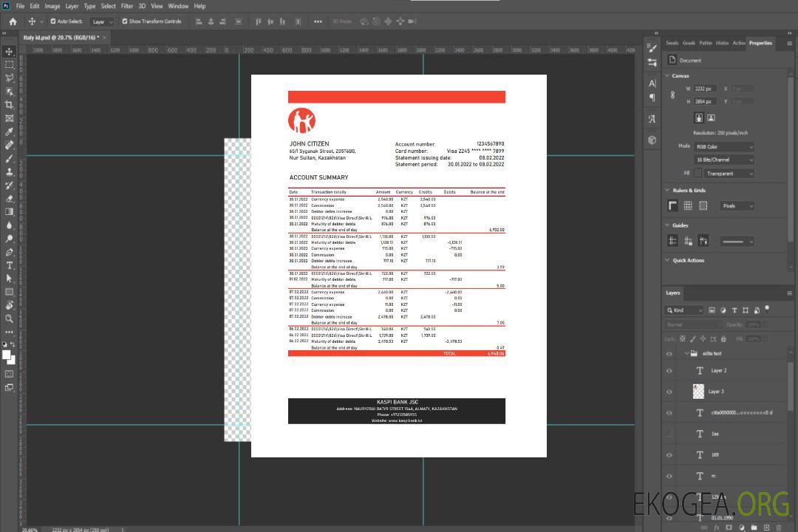Open the Filter menu
This screenshot has height=532, width=798.
pos(127,6)
